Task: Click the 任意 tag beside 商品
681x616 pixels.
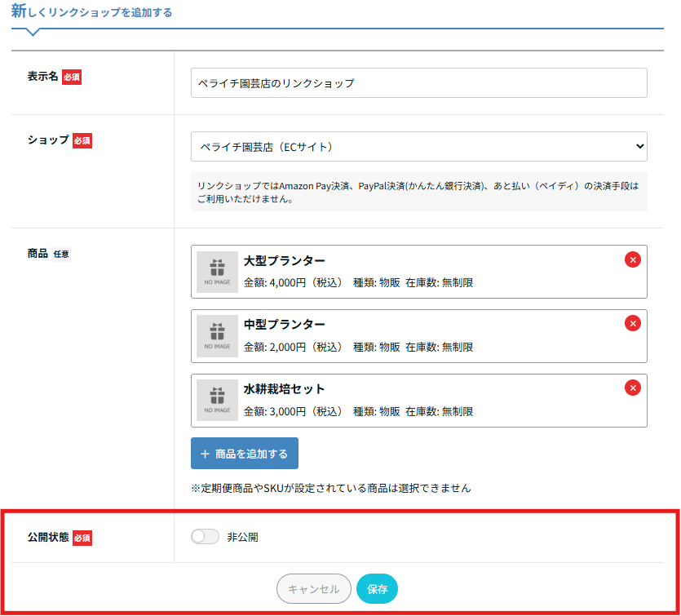Action: (61, 254)
